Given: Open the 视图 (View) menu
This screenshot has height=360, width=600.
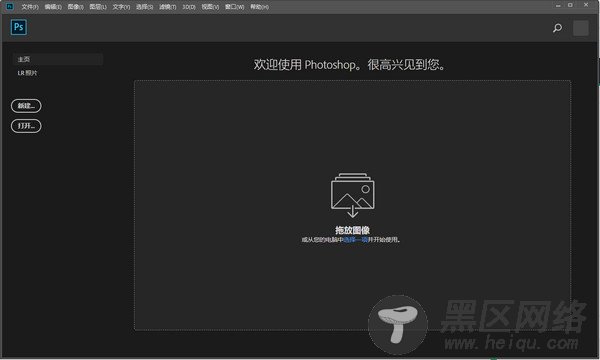Looking at the screenshot, I should coord(210,7).
